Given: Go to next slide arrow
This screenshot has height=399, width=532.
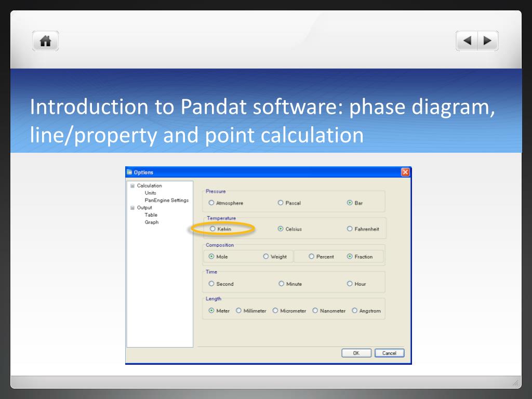Looking at the screenshot, I should (488, 41).
